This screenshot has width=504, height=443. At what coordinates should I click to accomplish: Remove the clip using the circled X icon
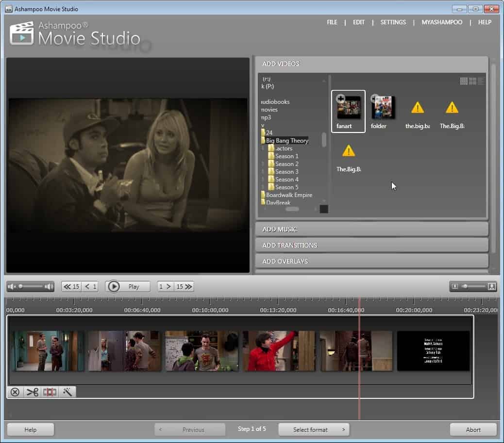(15, 392)
